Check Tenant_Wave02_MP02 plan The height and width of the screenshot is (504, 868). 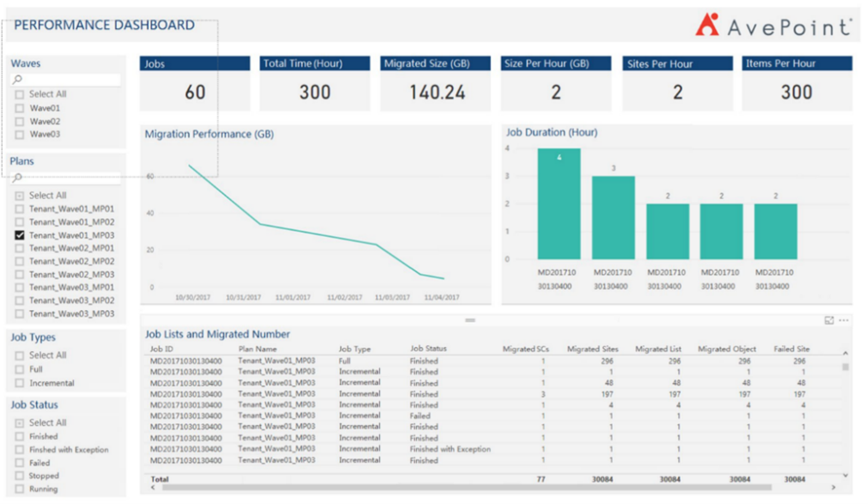tap(20, 262)
